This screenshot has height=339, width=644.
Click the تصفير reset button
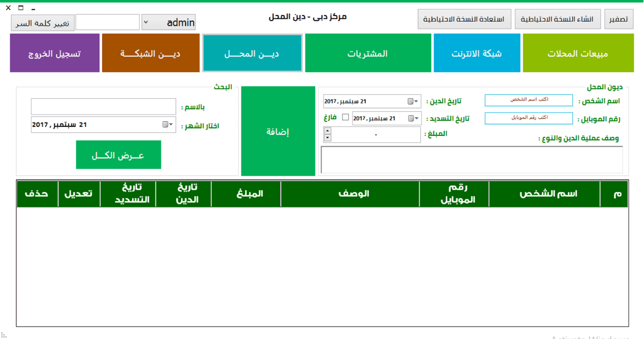tap(619, 19)
